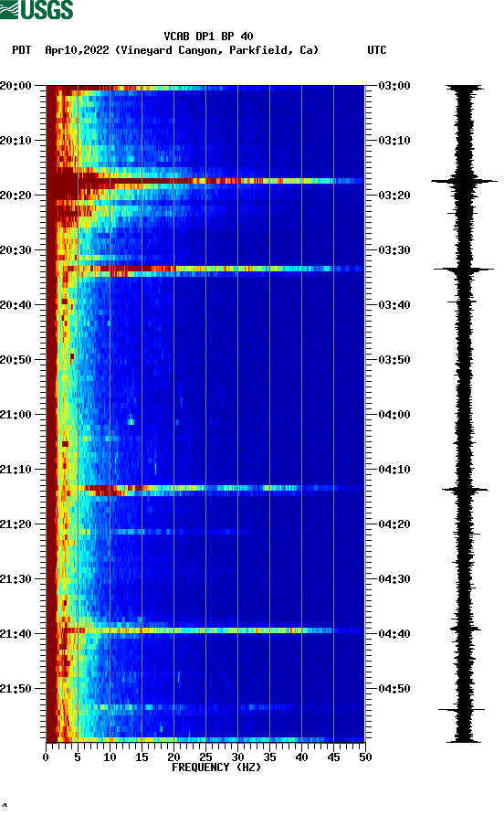Click the 03:00 UTC time label
This screenshot has width=504, height=815.
[394, 86]
